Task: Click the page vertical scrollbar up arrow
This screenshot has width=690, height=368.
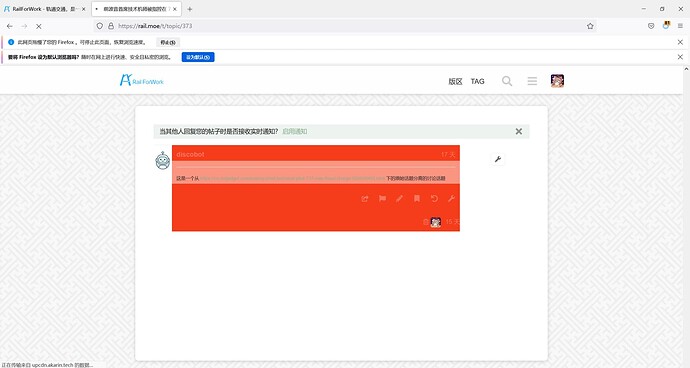Action: (686, 69)
